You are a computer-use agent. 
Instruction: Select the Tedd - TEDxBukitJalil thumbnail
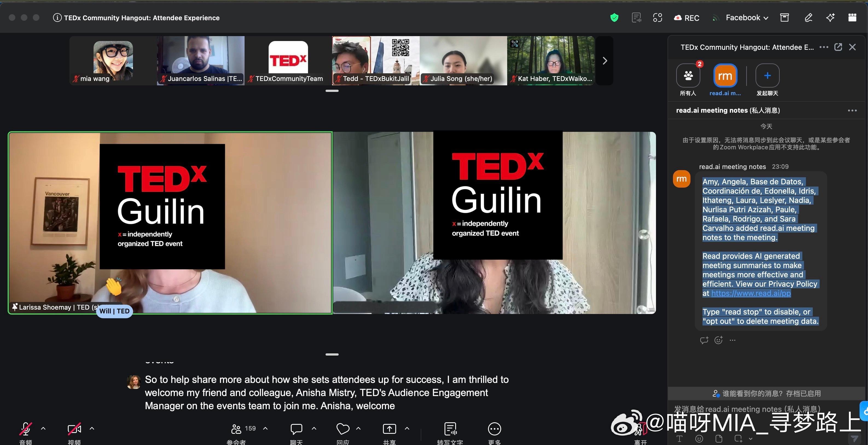[376, 61]
